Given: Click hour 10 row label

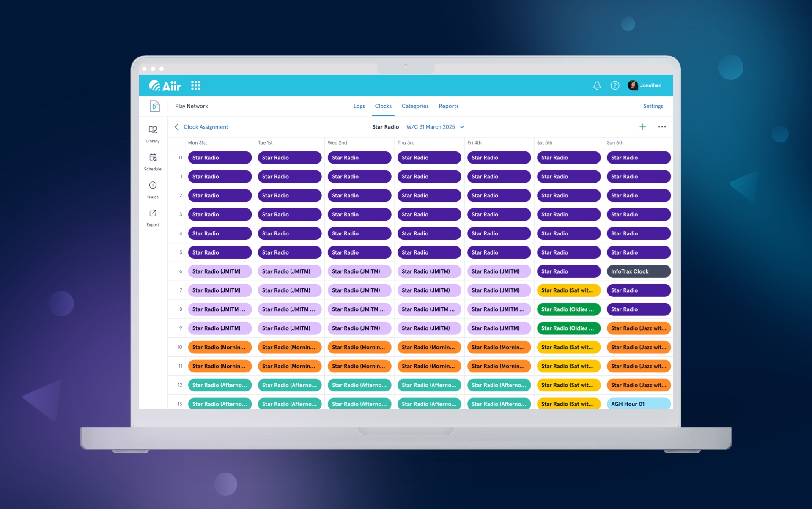Looking at the screenshot, I should pyautogui.click(x=179, y=348).
